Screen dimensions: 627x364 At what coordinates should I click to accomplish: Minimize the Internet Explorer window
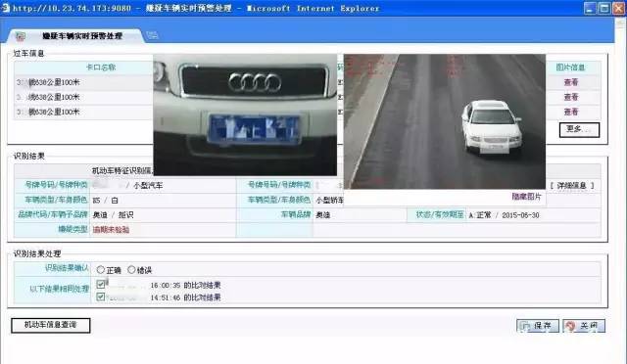point(591,8)
